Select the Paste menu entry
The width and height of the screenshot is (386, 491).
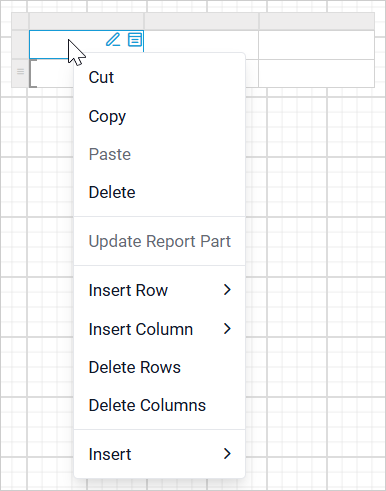click(159, 154)
